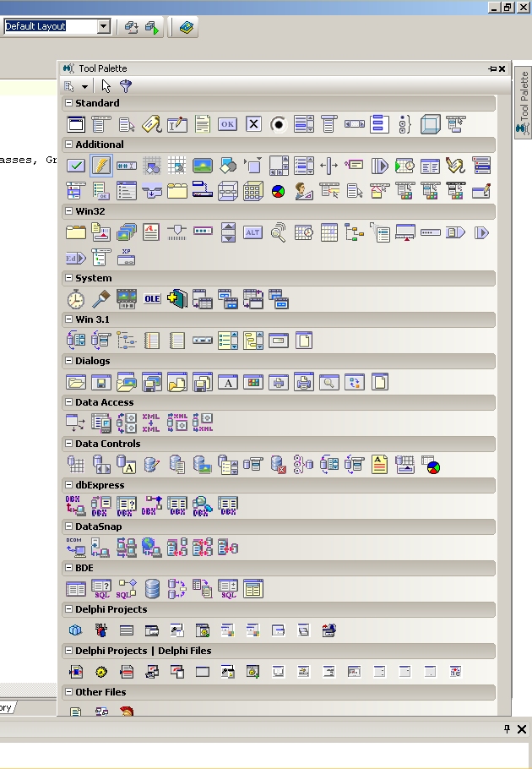Image resolution: width=532 pixels, height=769 pixels.
Task: Collapse the dbExpress category
Action: [68, 485]
